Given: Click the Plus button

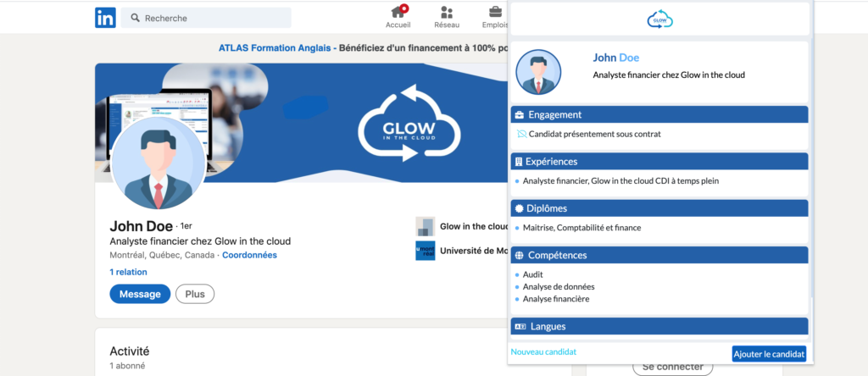Looking at the screenshot, I should coord(195,294).
